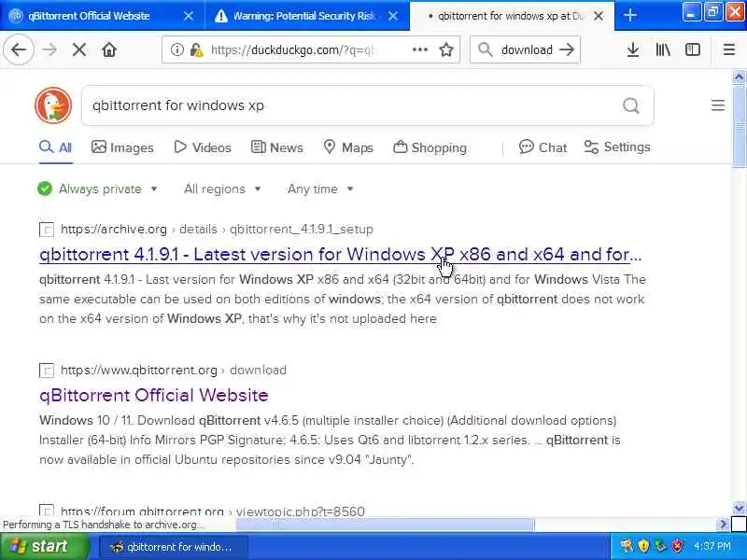Click the vertical scrollbar up arrow
747x560 pixels.
click(739, 77)
